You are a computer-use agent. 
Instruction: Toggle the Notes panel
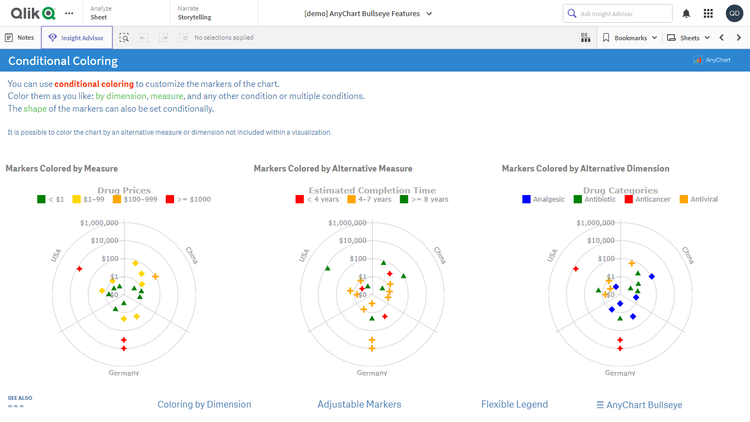20,37
